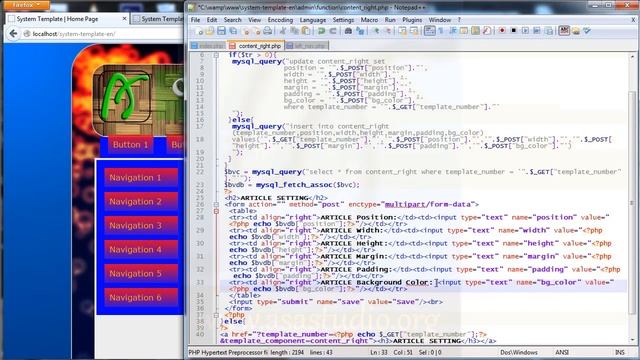Viewport: 640px width, 360px height.
Task: Click the Open file folder icon
Action: click(210, 31)
